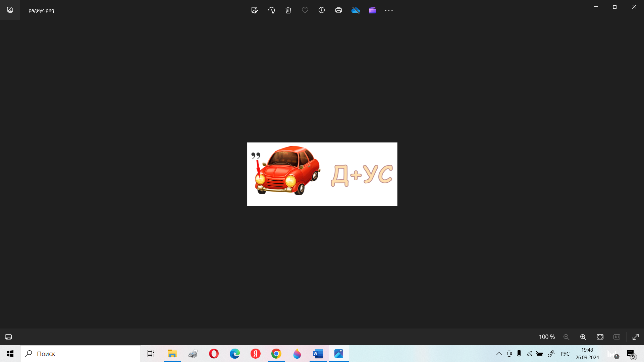Rotate the image
644x362 pixels.
(x=271, y=10)
